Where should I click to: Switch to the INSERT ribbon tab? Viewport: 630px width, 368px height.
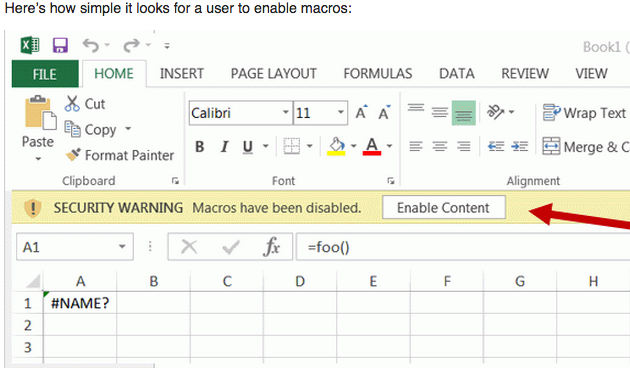tap(182, 74)
